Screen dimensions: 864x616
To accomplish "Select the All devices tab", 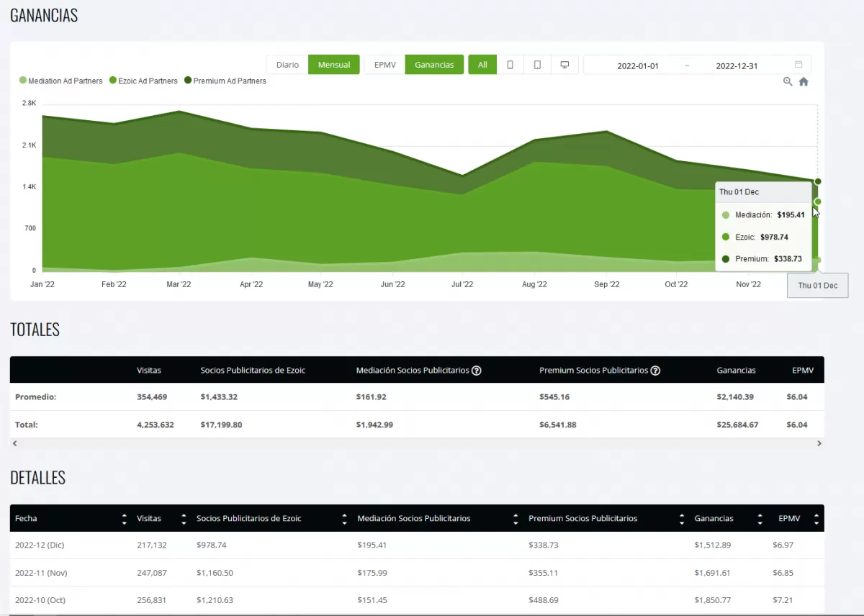I will (x=482, y=65).
